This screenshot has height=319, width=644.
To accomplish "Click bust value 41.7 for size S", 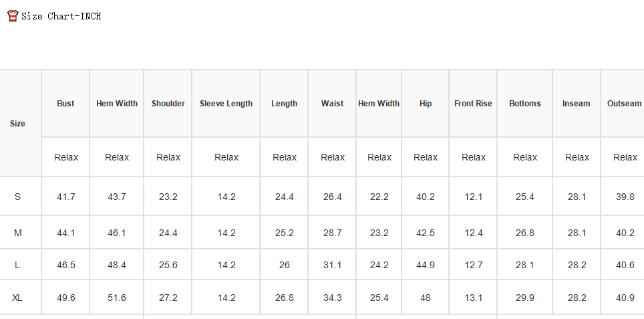I will coord(65,197).
